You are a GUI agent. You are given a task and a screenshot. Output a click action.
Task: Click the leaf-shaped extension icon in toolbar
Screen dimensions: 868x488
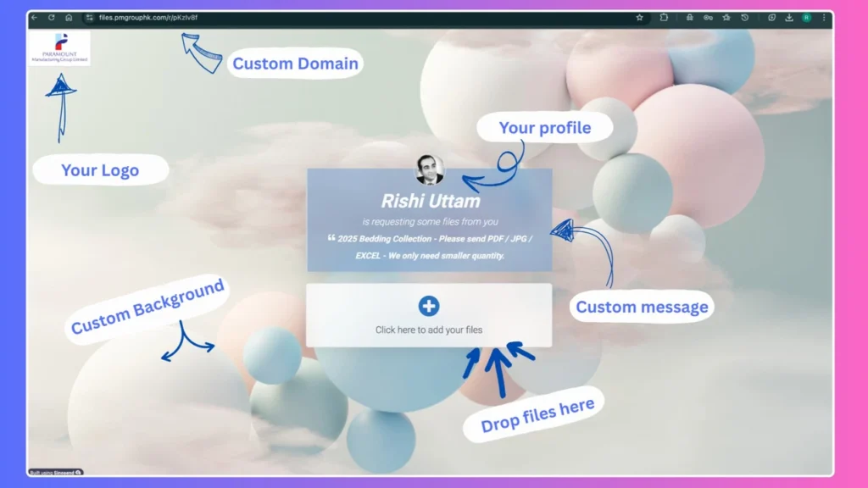coord(771,17)
